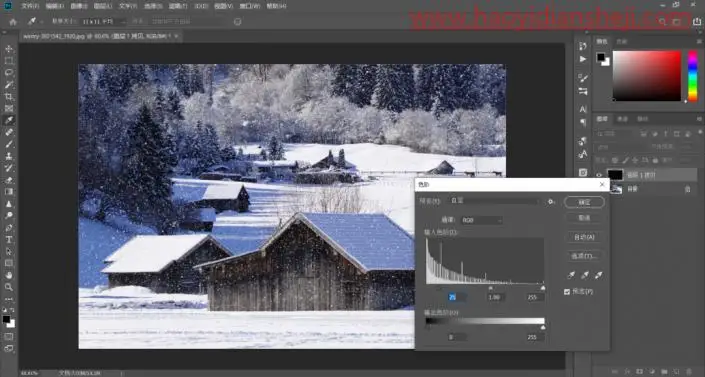Open the Channel RGB dropdown
This screenshot has height=377, width=705.
pos(482,220)
